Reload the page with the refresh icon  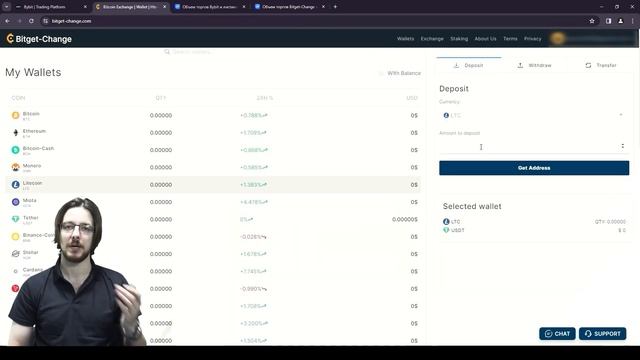coord(31,21)
